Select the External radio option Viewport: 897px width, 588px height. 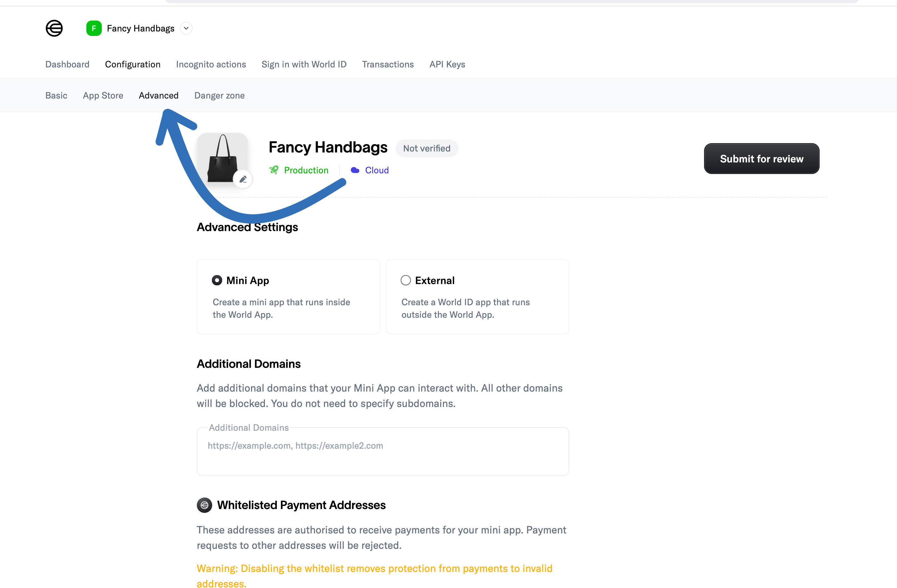(x=405, y=280)
